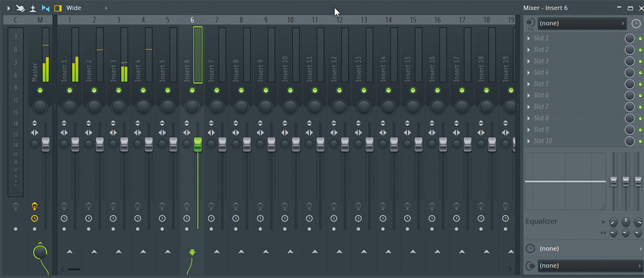The image size is (644, 278).
Task: Click Insert 4 swap left-right channels arrows
Action: coord(137,133)
